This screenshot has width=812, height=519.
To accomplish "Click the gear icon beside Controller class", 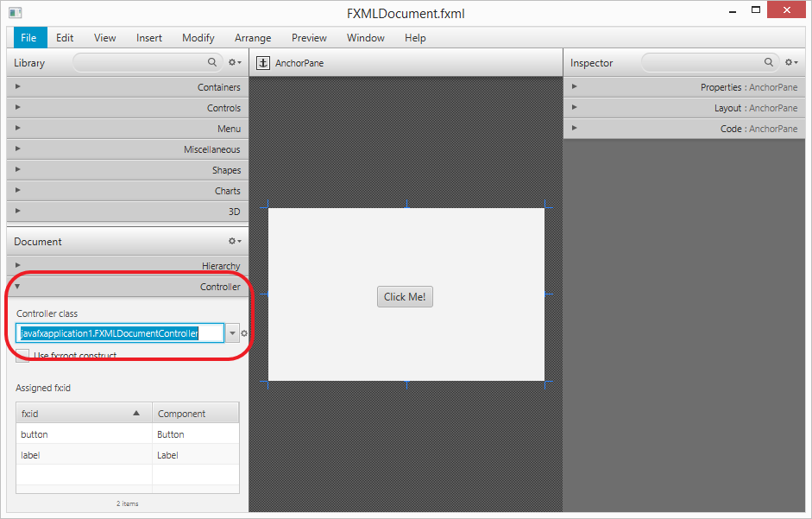I will click(x=244, y=333).
